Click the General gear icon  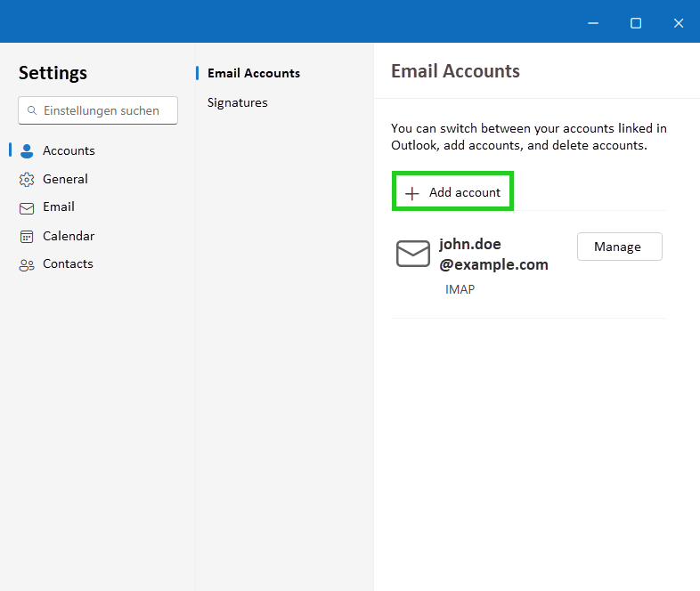point(27,180)
